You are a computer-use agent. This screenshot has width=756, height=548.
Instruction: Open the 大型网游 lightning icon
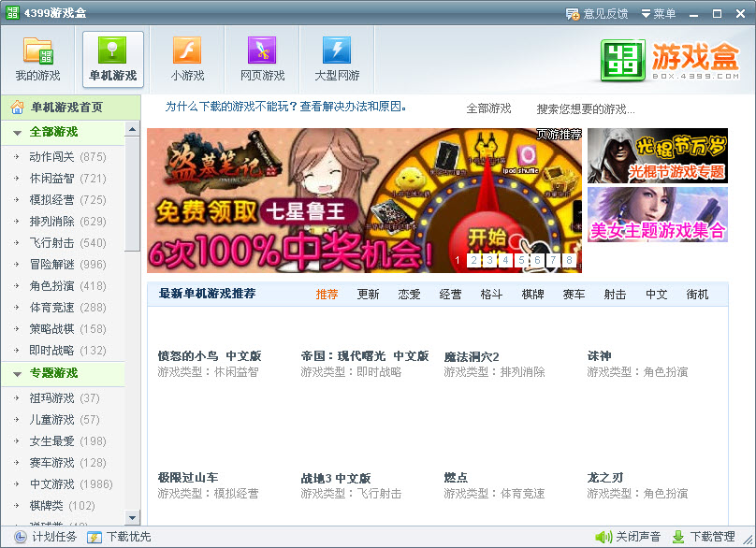(x=337, y=50)
